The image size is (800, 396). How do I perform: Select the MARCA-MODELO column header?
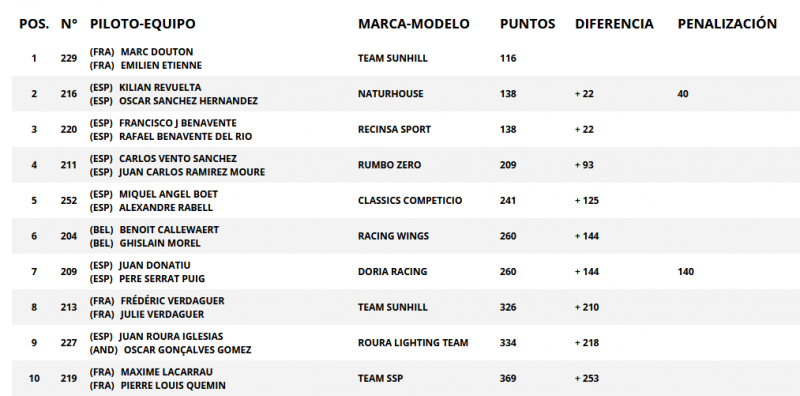pyautogui.click(x=413, y=24)
